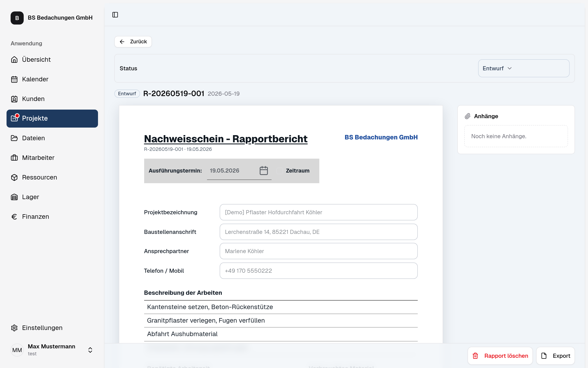Click the Rapport löschen button
This screenshot has width=588, height=368.
pos(500,356)
